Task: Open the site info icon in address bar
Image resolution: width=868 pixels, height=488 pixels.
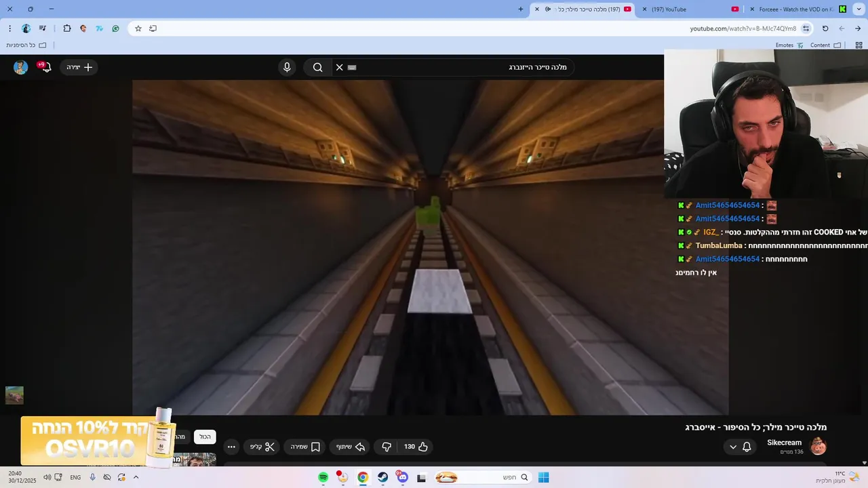Action: (x=806, y=28)
